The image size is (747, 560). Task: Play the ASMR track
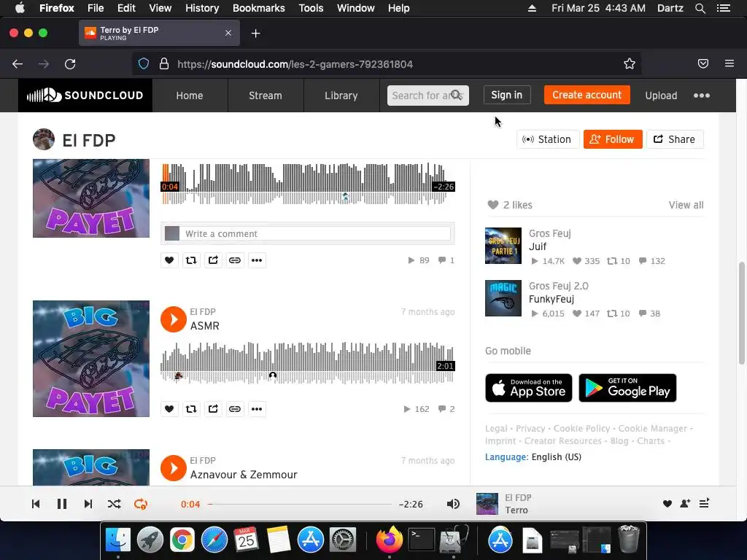click(x=174, y=319)
